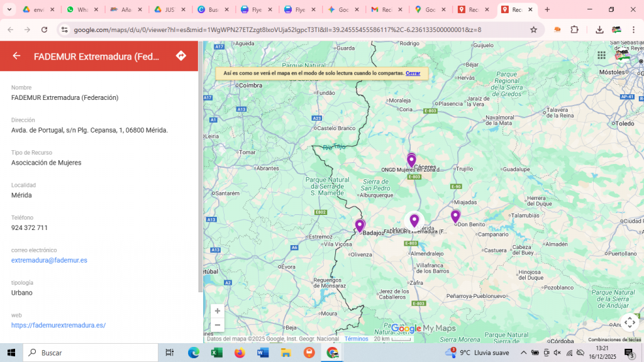Open a new browser tab
Screen dimensions: 644x362
pos(547,10)
